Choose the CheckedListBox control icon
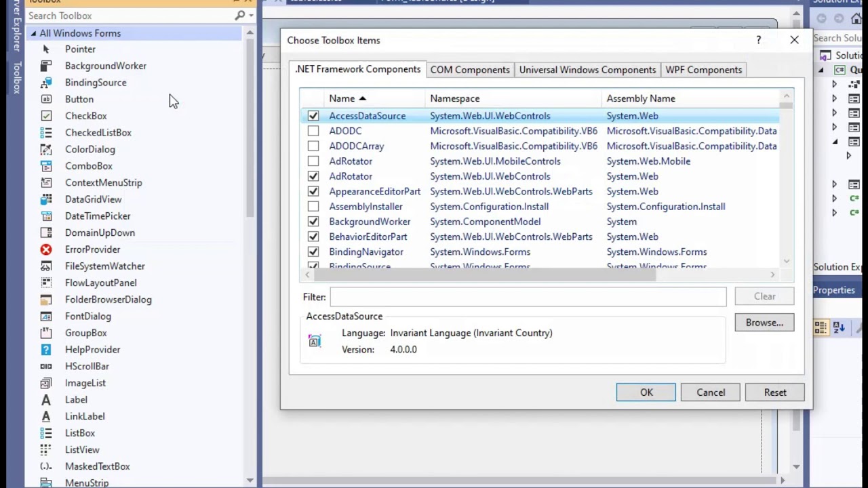Image resolution: width=868 pixels, height=488 pixels. (x=46, y=133)
